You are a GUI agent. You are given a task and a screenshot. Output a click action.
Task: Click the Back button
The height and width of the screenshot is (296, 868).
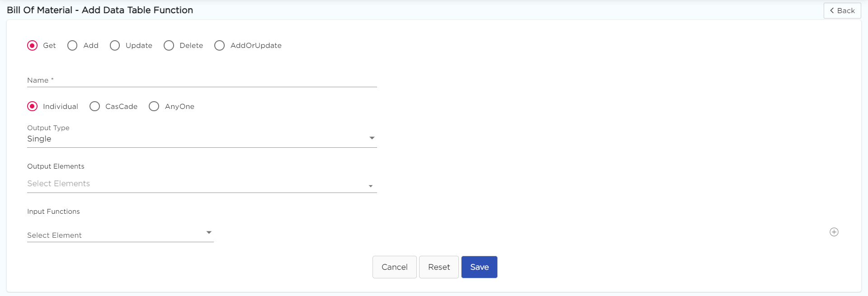point(842,10)
